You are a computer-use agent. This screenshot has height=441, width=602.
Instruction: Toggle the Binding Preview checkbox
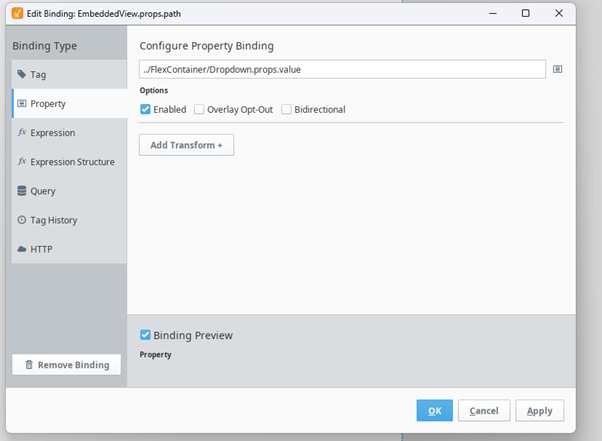(x=145, y=335)
